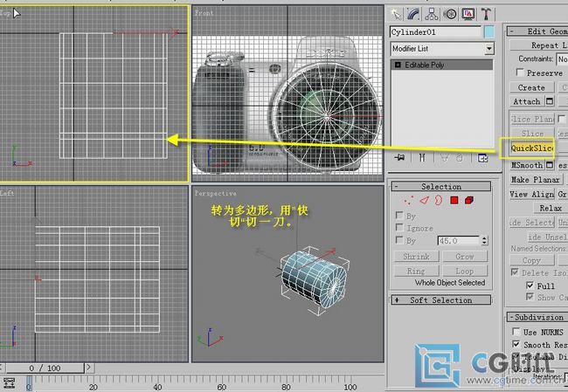Toggle the Show Cage checkbox

530,297
